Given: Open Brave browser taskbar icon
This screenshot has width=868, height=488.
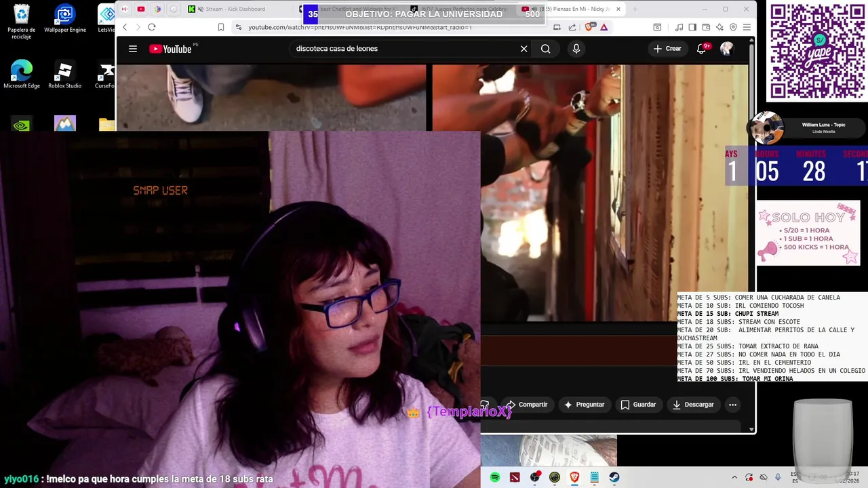Looking at the screenshot, I should pos(574,477).
